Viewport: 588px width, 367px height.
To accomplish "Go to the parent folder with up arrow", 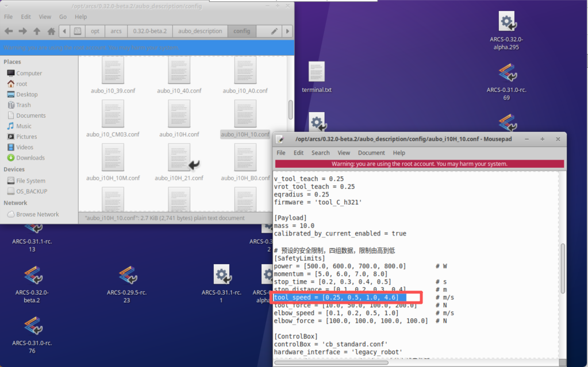I will click(37, 31).
